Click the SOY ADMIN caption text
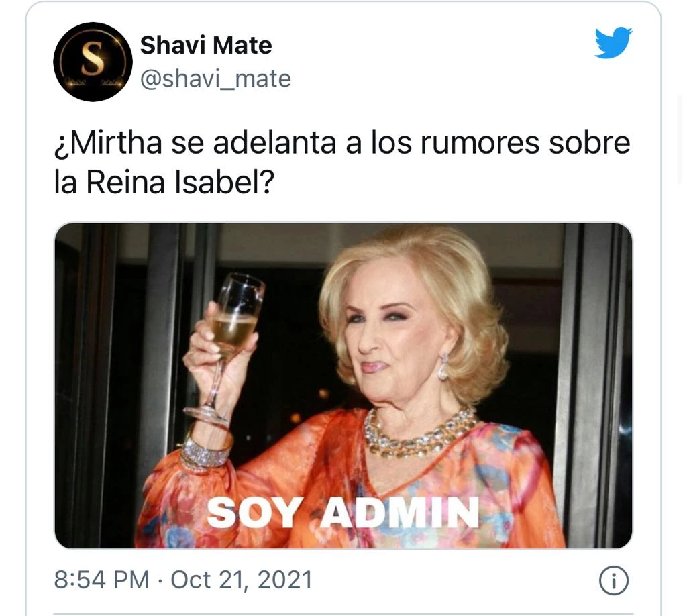The image size is (687, 616). [x=343, y=513]
